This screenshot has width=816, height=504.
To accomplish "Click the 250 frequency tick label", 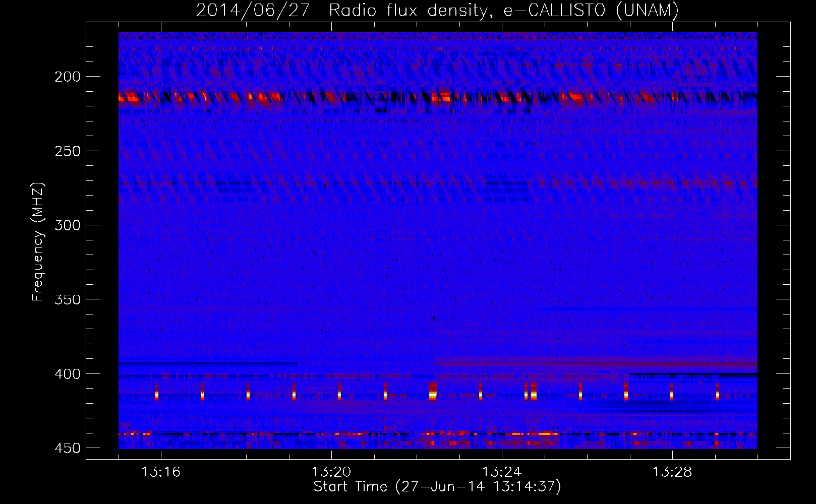I will tap(68, 151).
